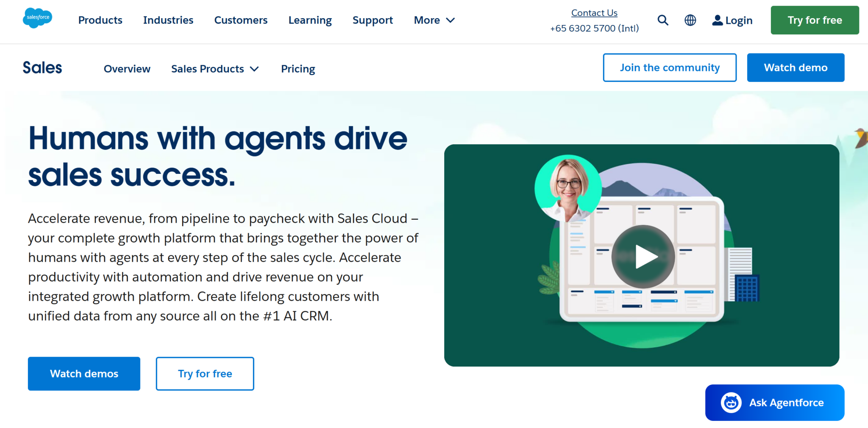Image resolution: width=868 pixels, height=428 pixels.
Task: Click the outlined Try for free button
Action: click(205, 374)
